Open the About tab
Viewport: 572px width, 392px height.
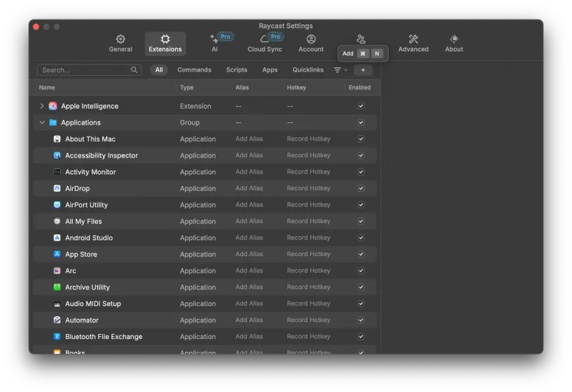[454, 44]
